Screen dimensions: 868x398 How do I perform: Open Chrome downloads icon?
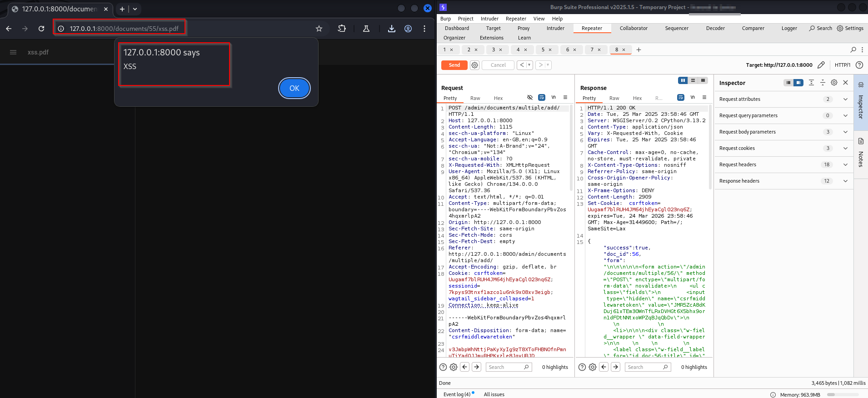coord(391,29)
